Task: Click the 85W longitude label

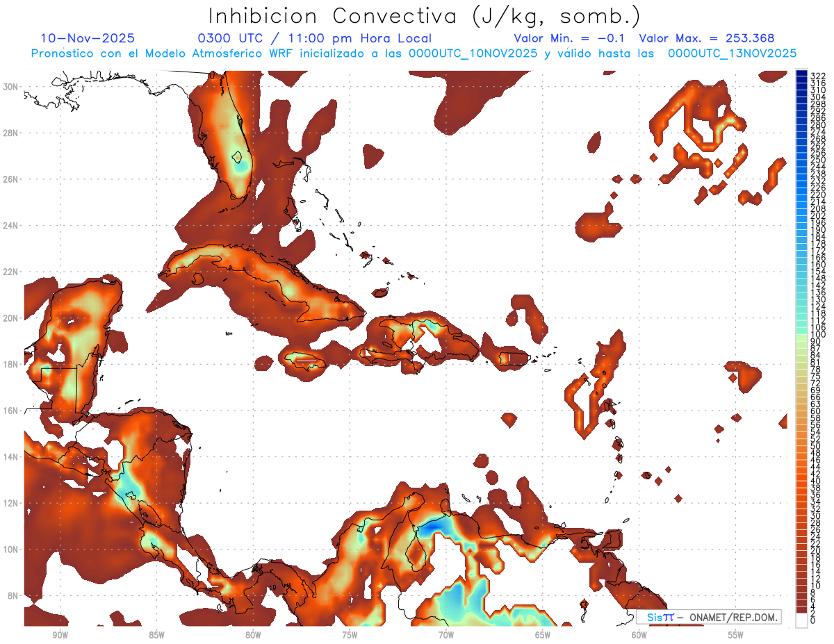Action: [x=156, y=635]
